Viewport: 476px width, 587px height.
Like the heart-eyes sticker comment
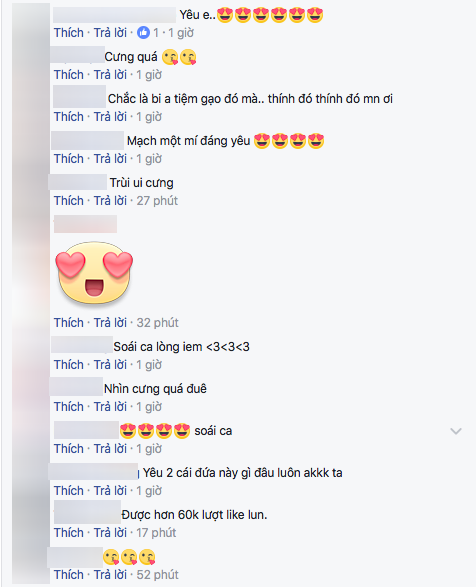pyautogui.click(x=69, y=322)
